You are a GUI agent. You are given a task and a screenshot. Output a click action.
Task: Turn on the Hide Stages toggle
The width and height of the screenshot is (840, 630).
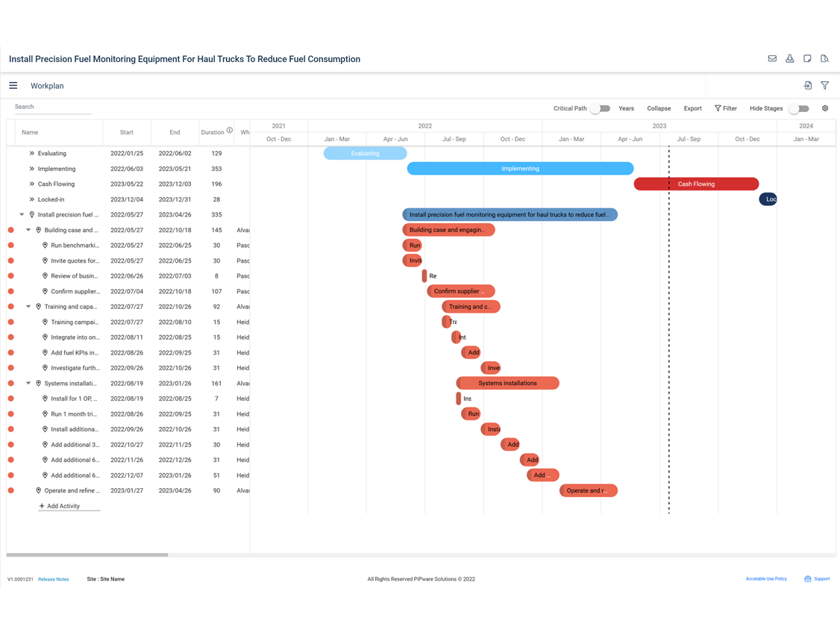coord(799,109)
